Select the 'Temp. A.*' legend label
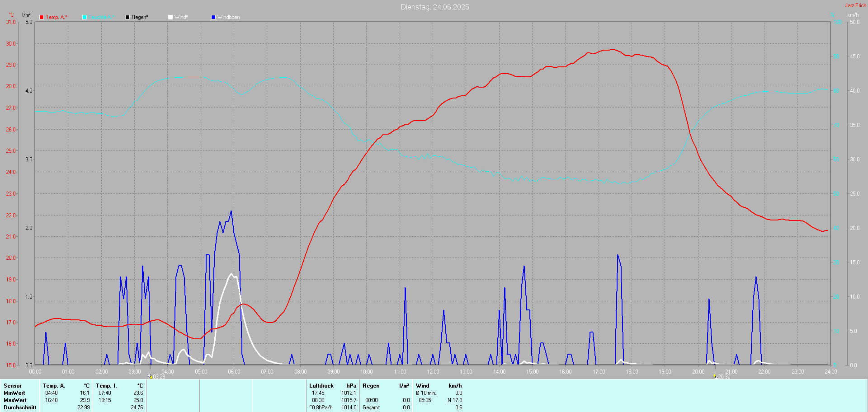Viewport: 868px width, 412px height. pos(57,17)
